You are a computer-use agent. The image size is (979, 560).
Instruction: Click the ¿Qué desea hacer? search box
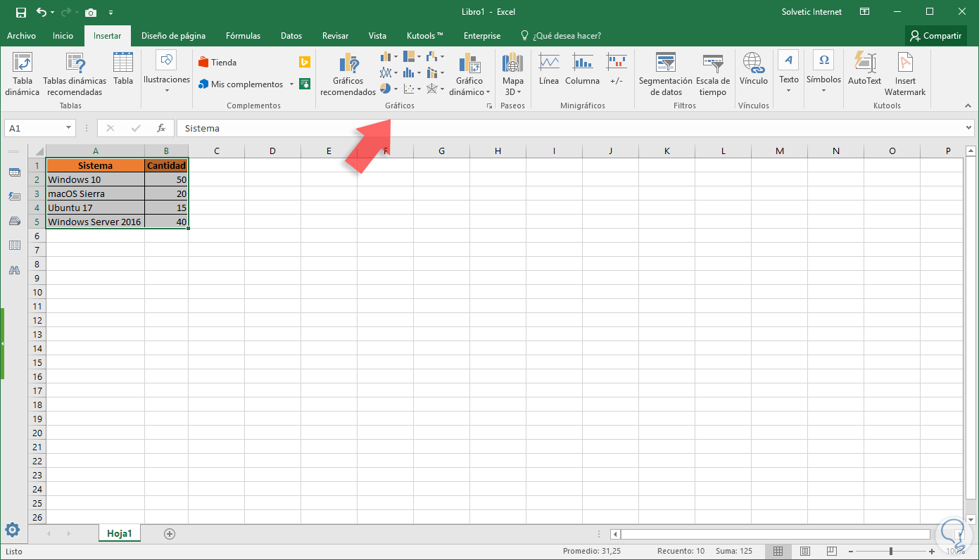[x=560, y=36]
